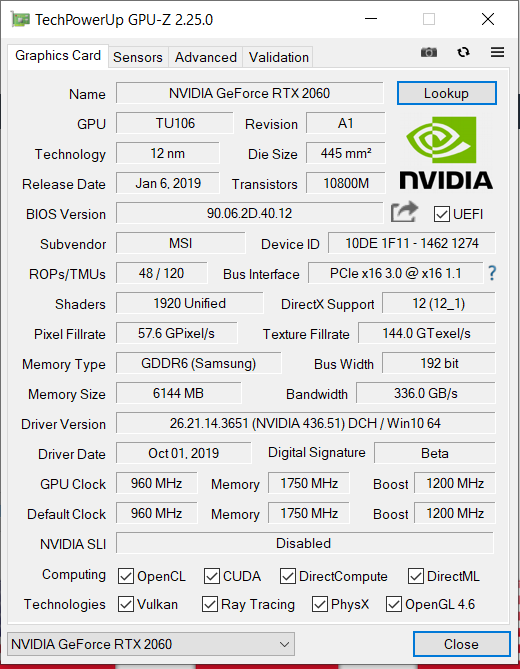This screenshot has width=520, height=669.
Task: Click the refresh arrows icon
Action: click(x=463, y=52)
